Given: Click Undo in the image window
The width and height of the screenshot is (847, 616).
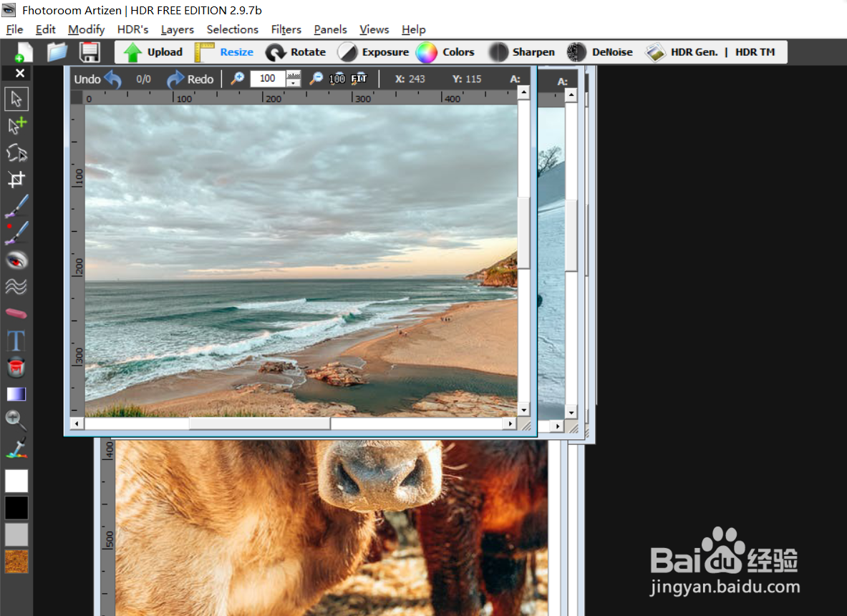Looking at the screenshot, I should [98, 79].
